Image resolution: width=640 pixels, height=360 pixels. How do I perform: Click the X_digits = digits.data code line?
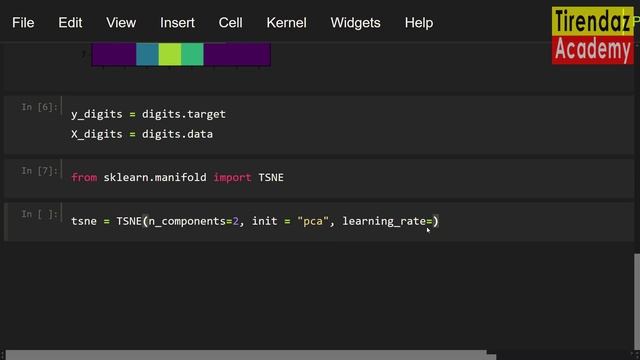click(x=142, y=134)
